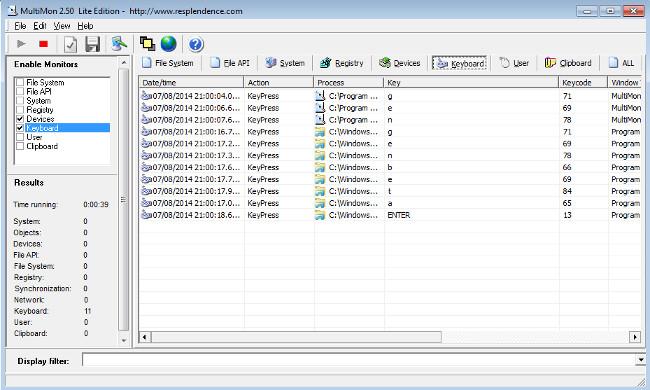
Task: Open the Help menu
Action: [85, 26]
